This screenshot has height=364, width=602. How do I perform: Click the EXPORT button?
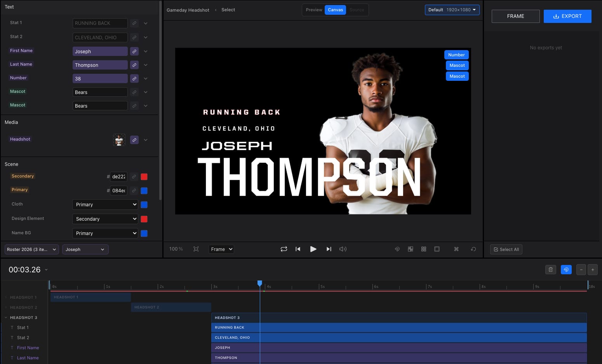coord(567,16)
